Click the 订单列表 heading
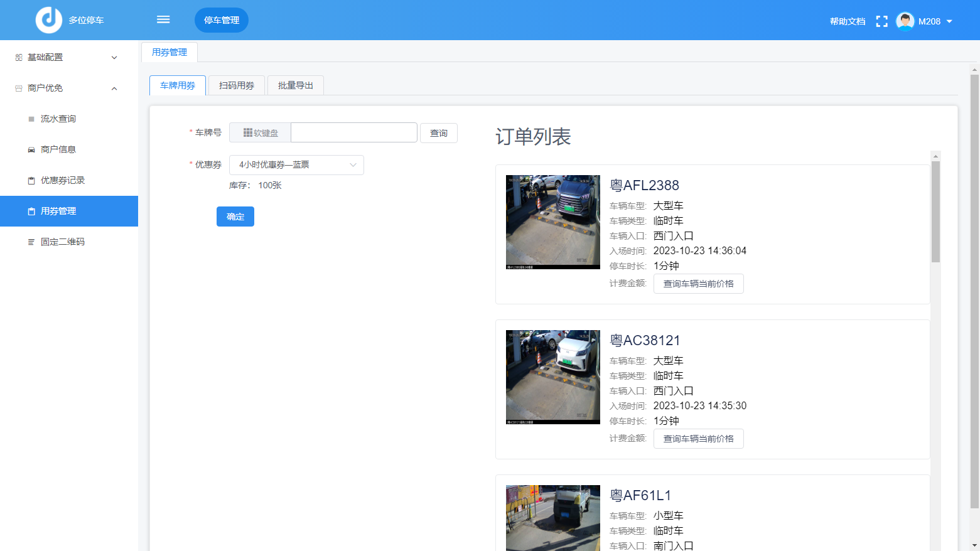 click(533, 136)
